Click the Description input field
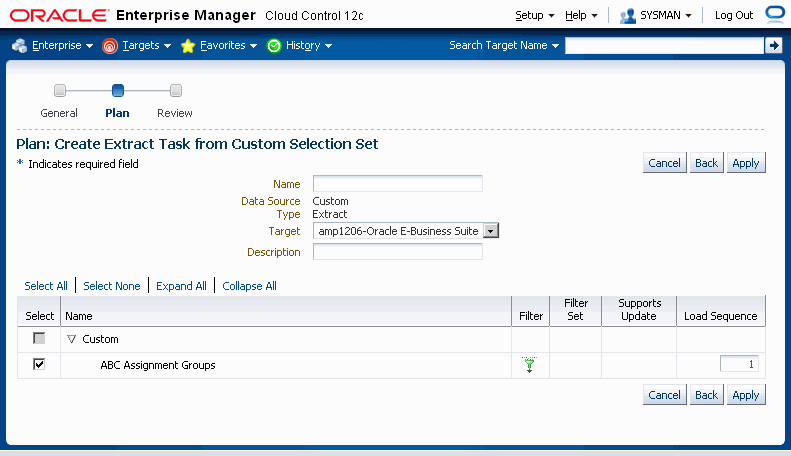This screenshot has width=791, height=456. point(398,252)
